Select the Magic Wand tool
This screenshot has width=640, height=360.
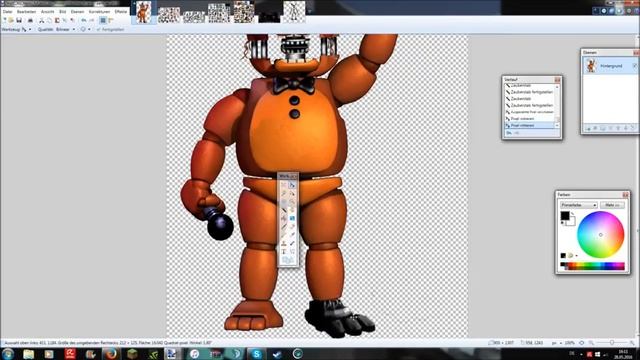[284, 210]
